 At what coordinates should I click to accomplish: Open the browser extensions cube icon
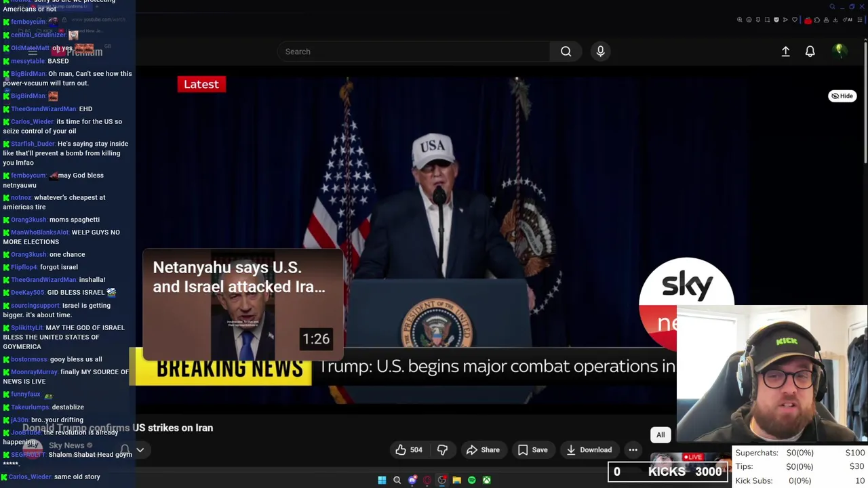pos(817,20)
